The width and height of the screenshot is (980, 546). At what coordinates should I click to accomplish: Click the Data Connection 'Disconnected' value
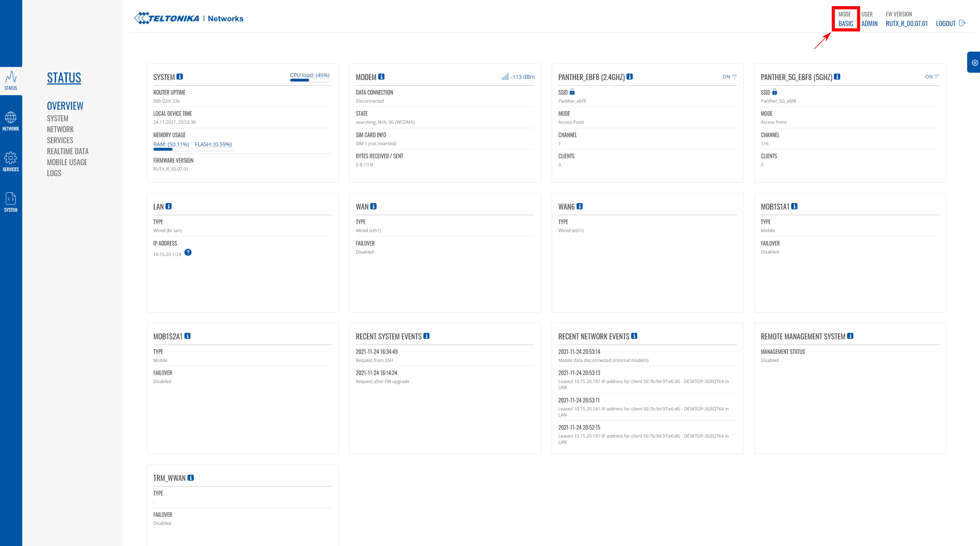click(370, 101)
